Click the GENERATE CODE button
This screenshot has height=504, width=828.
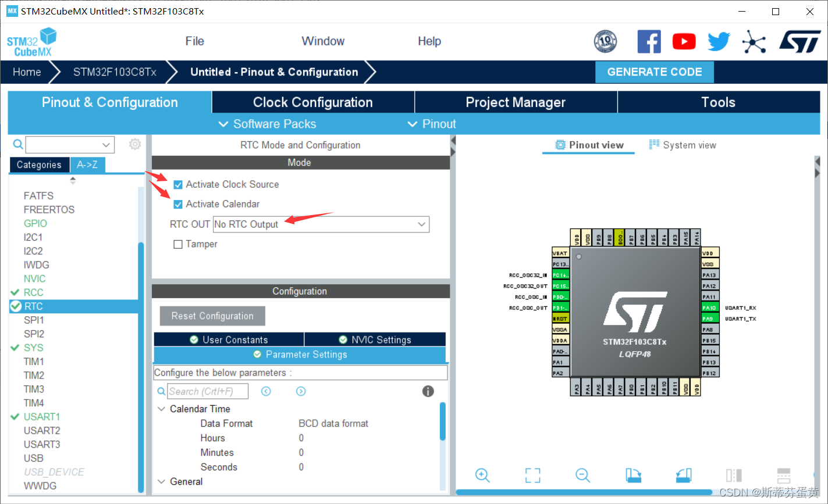pos(655,72)
